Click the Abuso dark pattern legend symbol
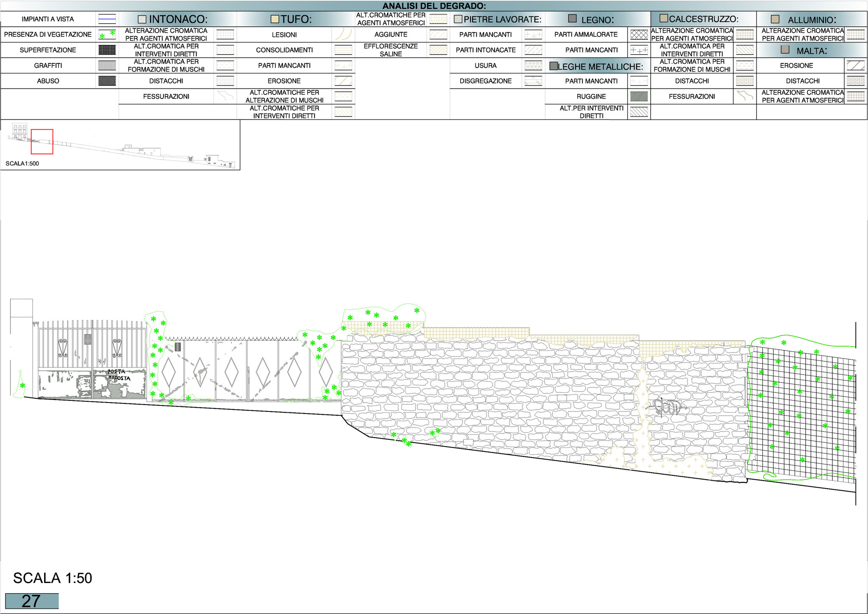Viewport: 868px width, 614px height. point(107,81)
